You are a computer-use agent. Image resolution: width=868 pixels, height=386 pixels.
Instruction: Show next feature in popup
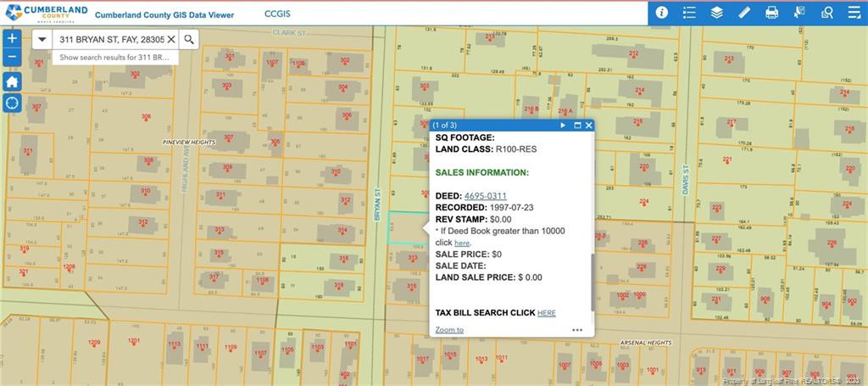tap(563, 126)
